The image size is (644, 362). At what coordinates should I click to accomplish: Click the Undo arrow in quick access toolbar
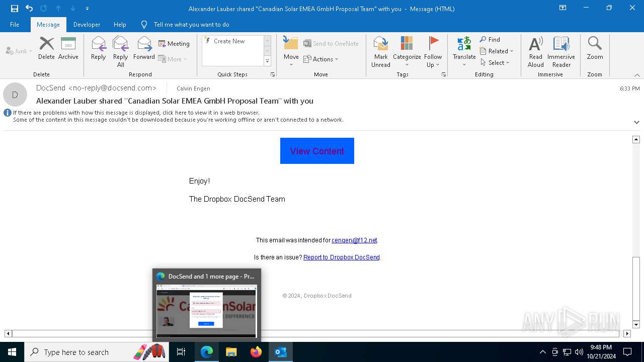(29, 9)
